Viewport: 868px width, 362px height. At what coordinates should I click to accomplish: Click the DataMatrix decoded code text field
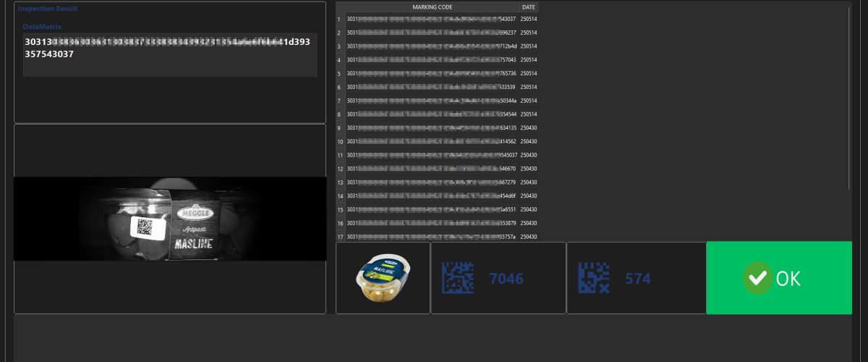coord(169,54)
